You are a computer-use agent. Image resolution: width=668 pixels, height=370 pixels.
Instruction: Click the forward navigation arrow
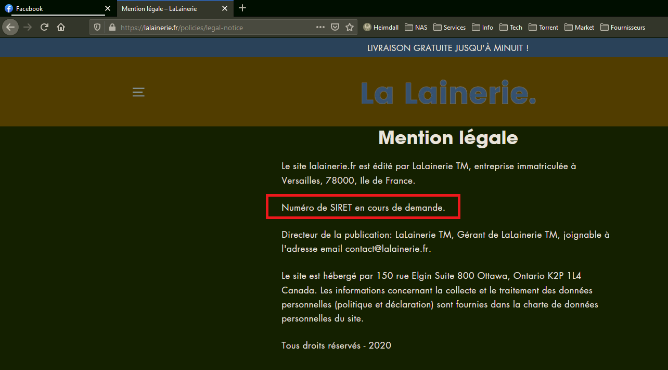click(28, 27)
